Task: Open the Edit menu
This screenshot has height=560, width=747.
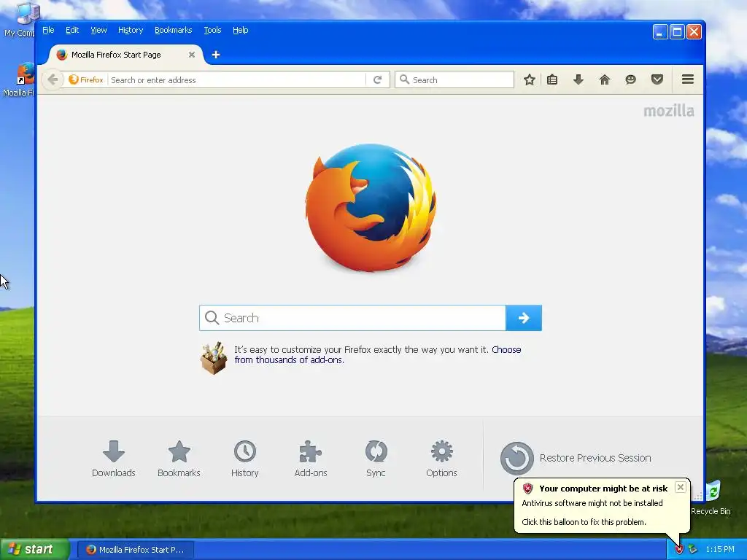Action: (x=72, y=30)
